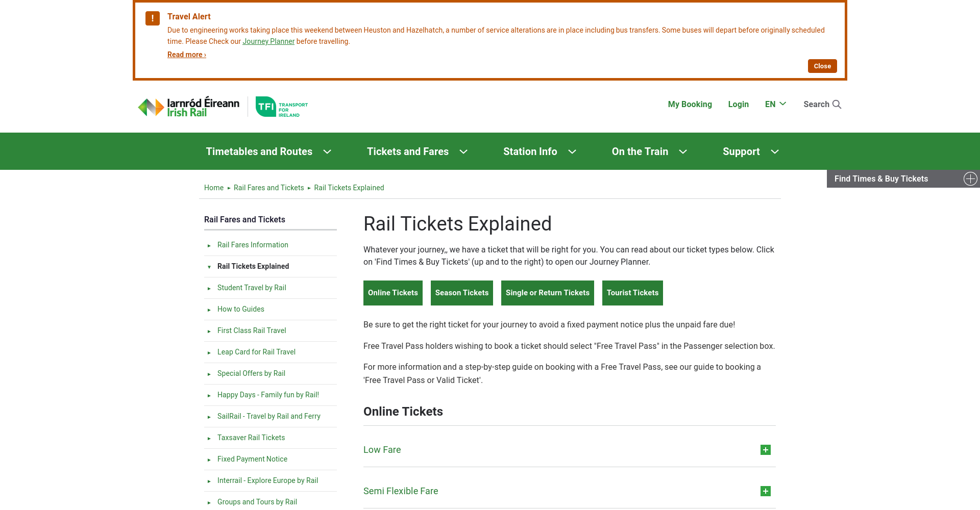Open Read more in travel alert
980x510 pixels.
(x=187, y=55)
